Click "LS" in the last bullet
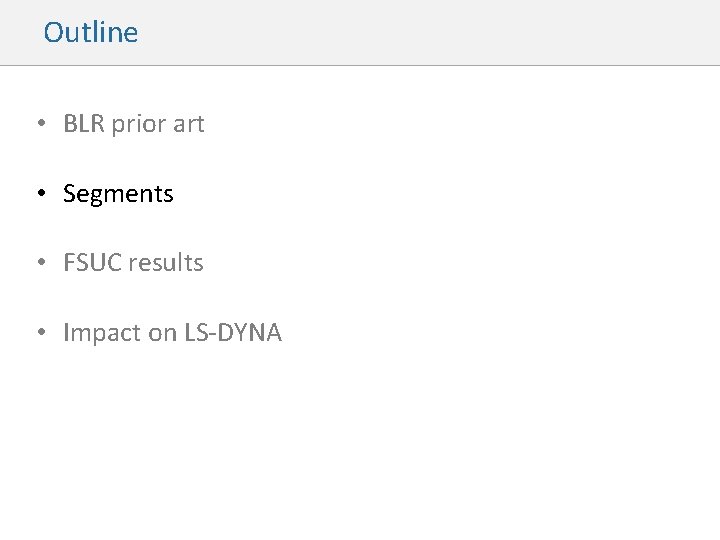This screenshot has height=540, width=720. tap(196, 333)
